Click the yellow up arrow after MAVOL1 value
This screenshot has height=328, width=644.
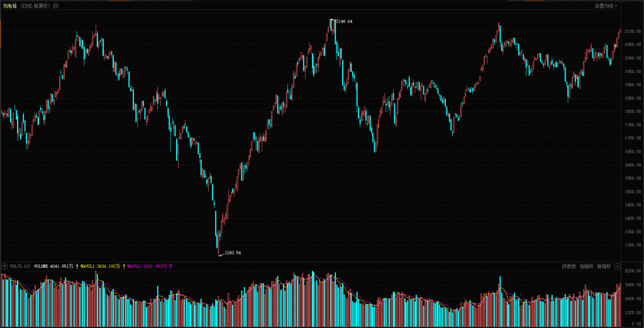pos(124,266)
